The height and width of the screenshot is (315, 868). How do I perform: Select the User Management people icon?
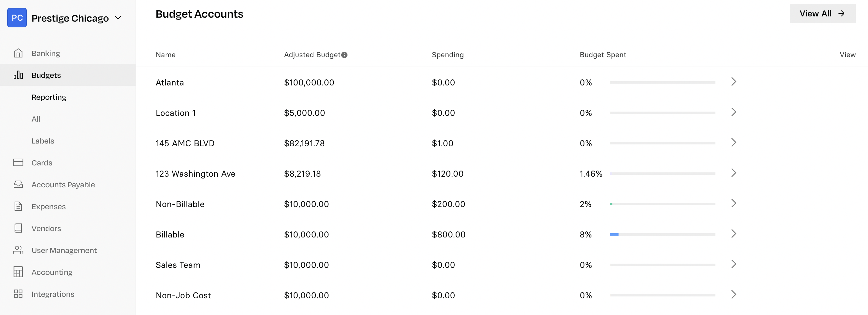click(18, 250)
